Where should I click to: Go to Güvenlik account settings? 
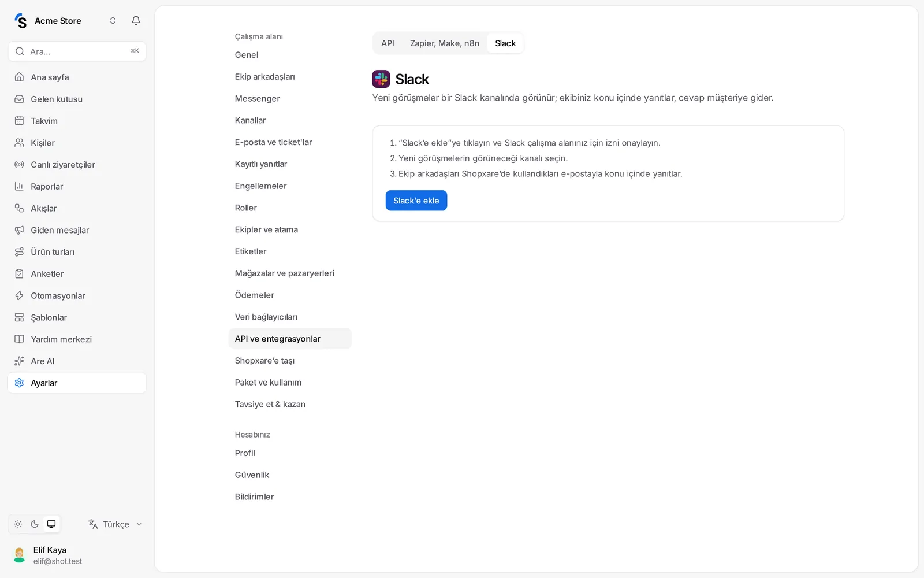click(290, 475)
